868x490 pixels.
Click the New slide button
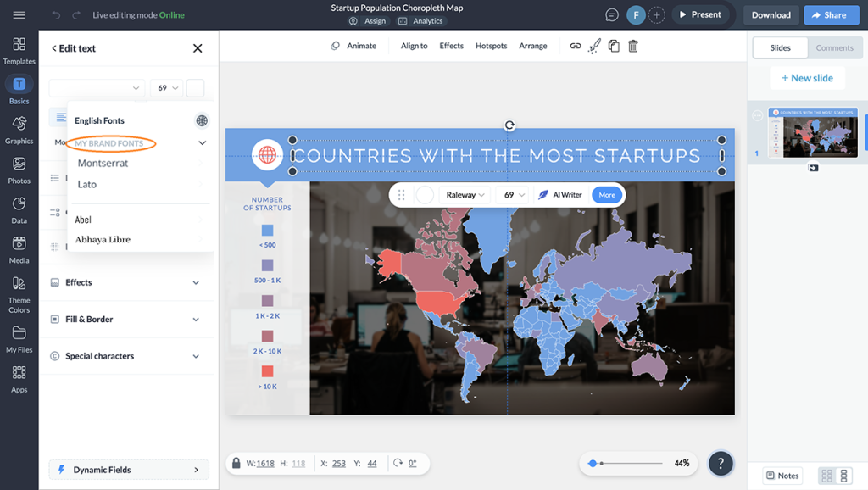(807, 77)
